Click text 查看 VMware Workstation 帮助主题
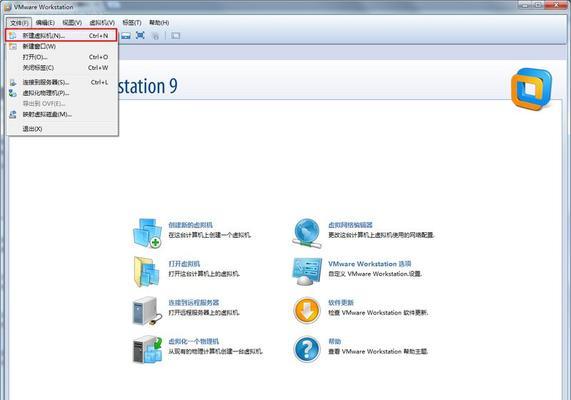Image resolution: width=571 pixels, height=400 pixels. click(378, 352)
